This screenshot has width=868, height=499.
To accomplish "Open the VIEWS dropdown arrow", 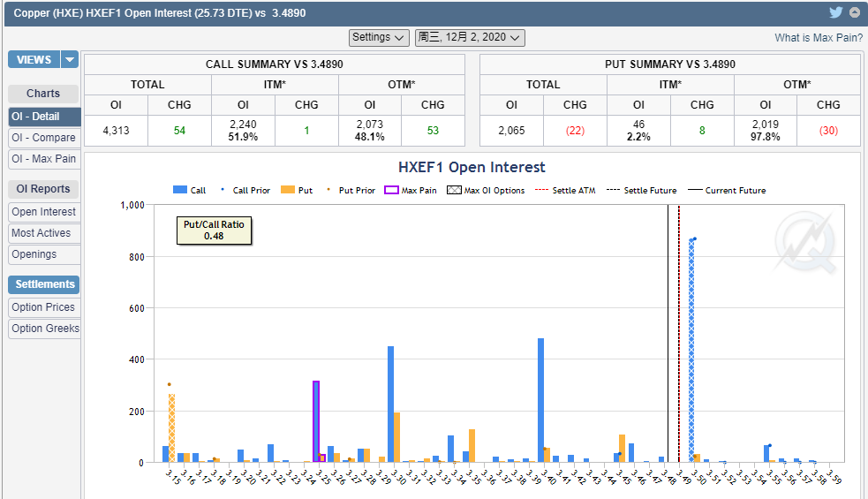I will (69, 59).
